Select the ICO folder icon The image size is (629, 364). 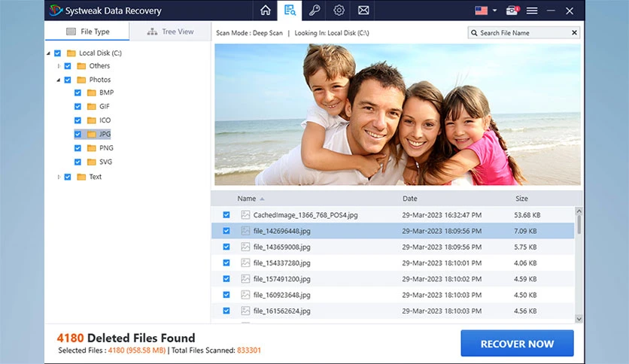click(x=92, y=120)
